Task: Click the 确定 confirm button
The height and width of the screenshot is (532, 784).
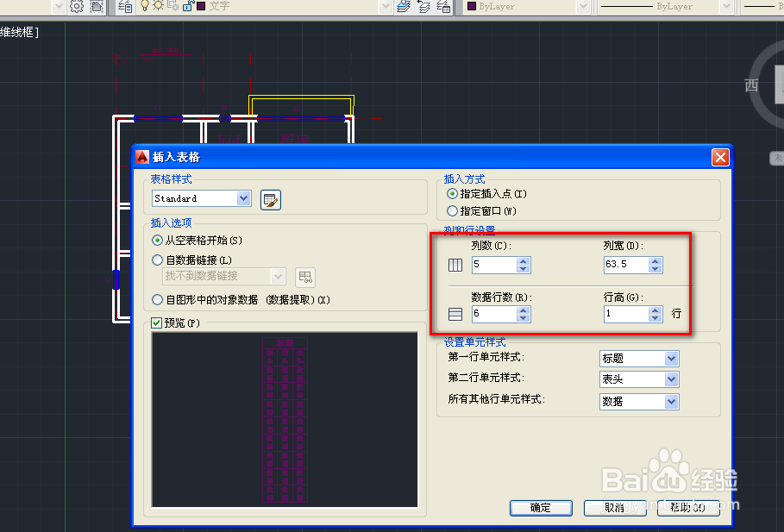Action: [541, 508]
